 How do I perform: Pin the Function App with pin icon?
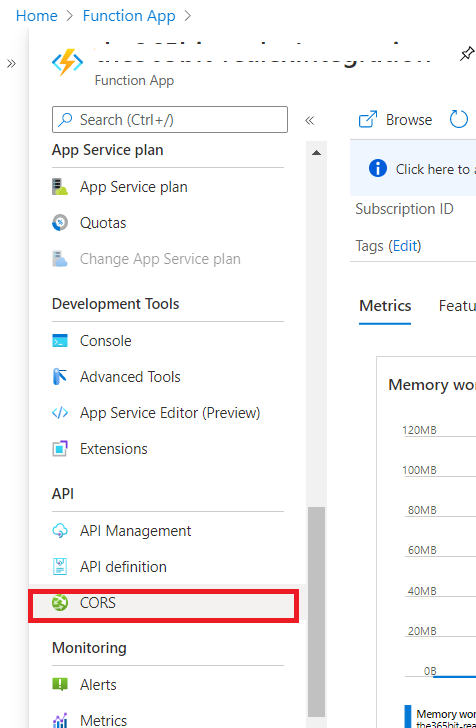pos(467,54)
